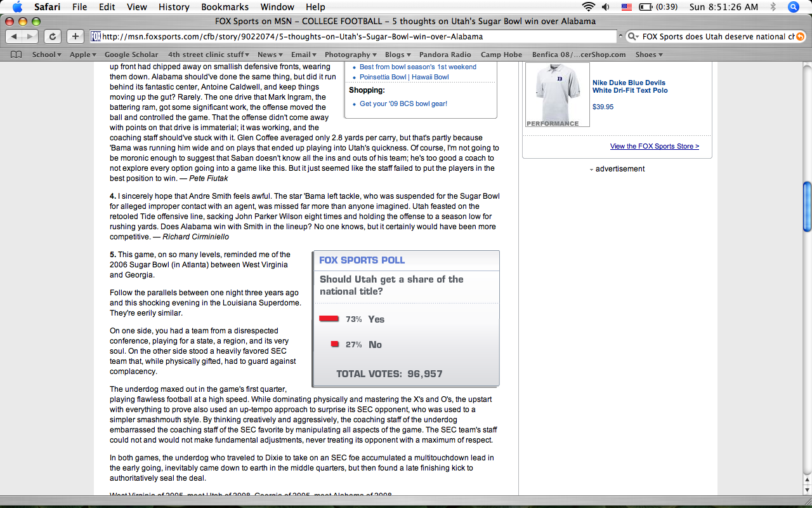Click the red 27% No poll bar

(334, 344)
